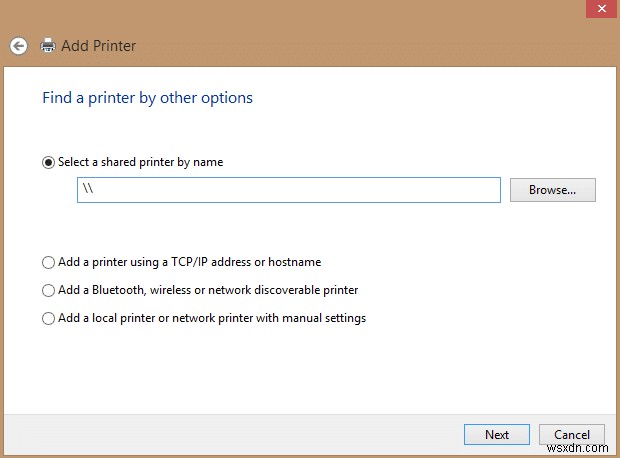The height and width of the screenshot is (458, 620).
Task: Click the "Select a shared printer by name" label text
Action: pyautogui.click(x=140, y=162)
